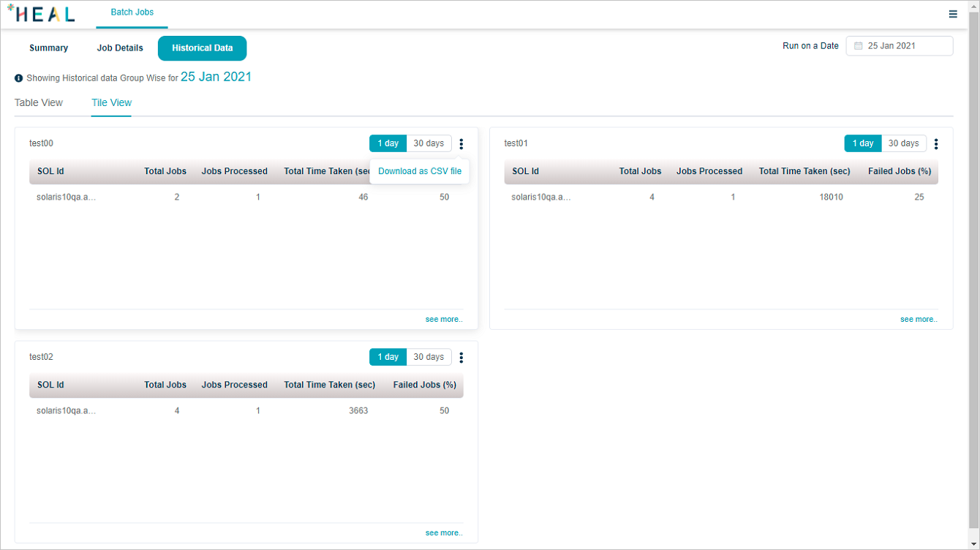Open the Run on a Date picker
980x550 pixels.
(900, 46)
